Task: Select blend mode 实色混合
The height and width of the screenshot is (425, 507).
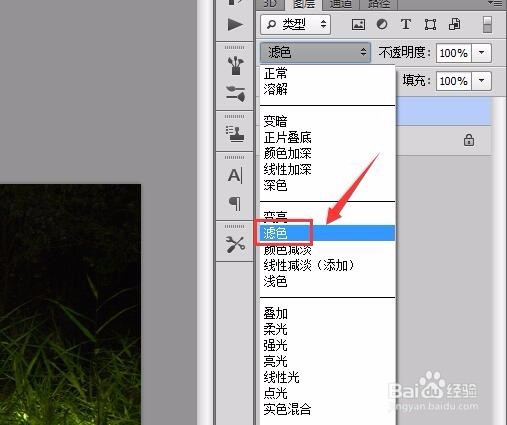Action: click(327, 409)
